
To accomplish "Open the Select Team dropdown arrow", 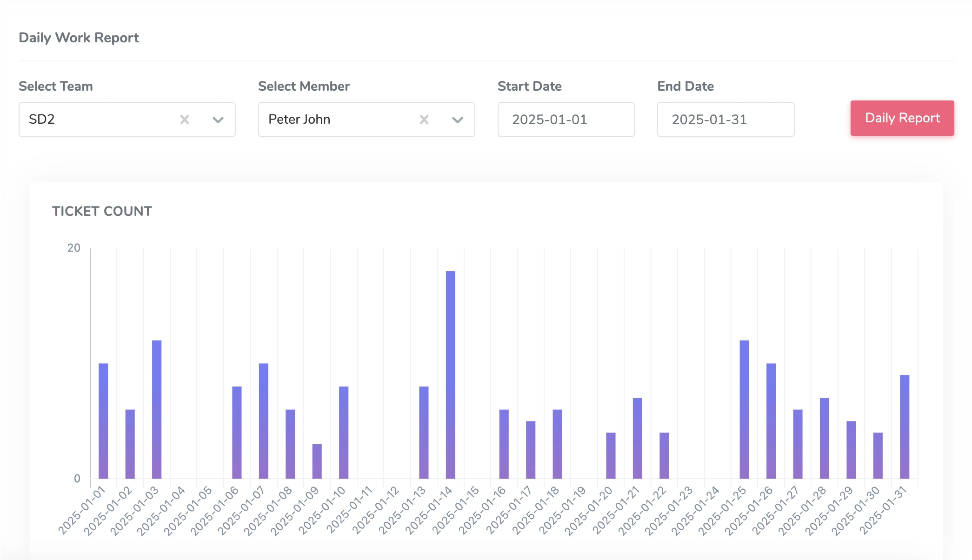I will [x=218, y=120].
